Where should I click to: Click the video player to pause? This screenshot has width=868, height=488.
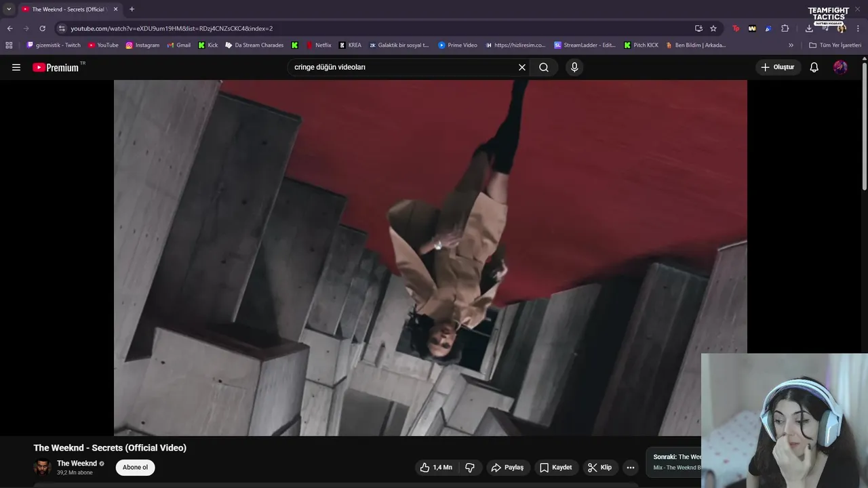point(430,258)
